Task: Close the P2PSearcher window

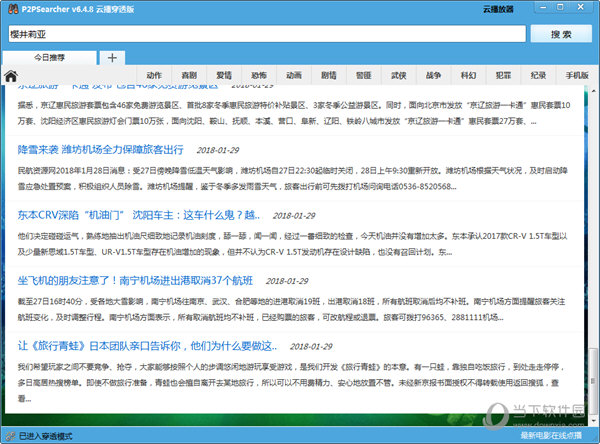Action: tap(581, 7)
